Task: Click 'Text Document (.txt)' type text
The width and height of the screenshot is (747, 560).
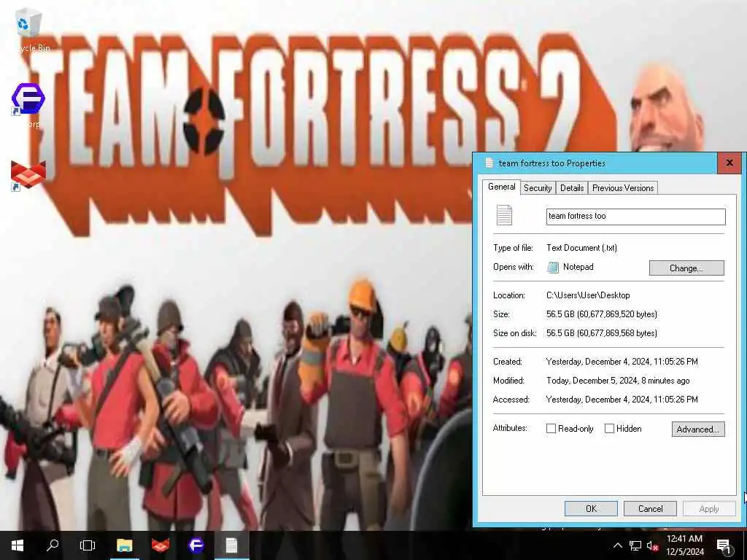Action: [581, 248]
